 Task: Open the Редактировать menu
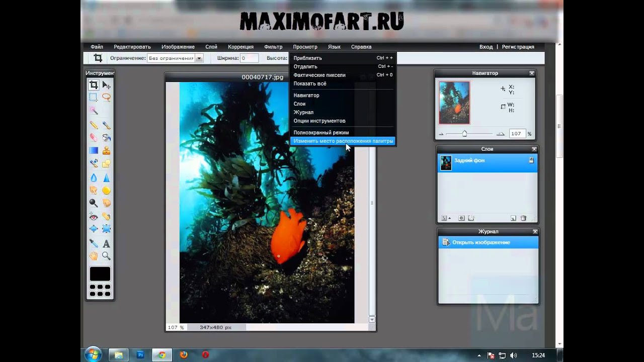coord(132,47)
